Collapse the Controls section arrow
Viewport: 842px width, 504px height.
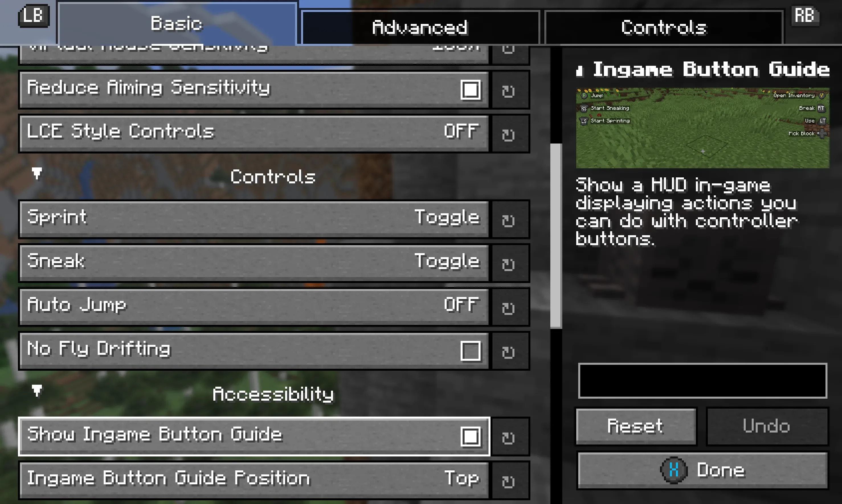pyautogui.click(x=37, y=173)
